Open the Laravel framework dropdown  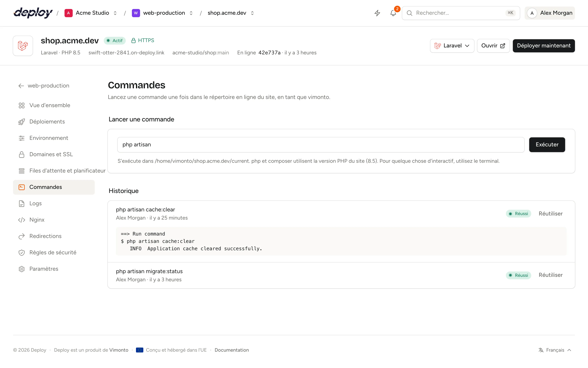coord(452,46)
